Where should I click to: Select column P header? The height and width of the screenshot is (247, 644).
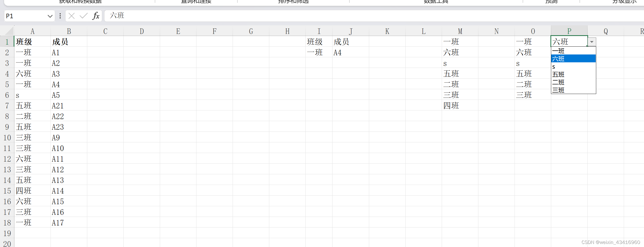pyautogui.click(x=569, y=31)
